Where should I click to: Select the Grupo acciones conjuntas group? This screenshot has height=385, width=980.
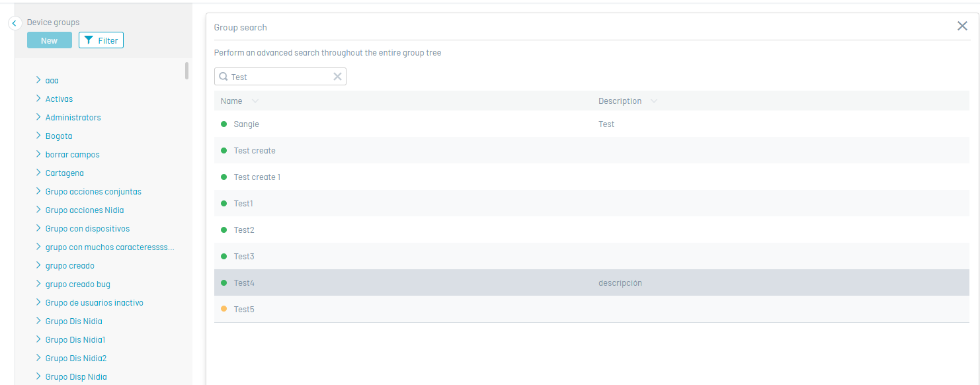tap(93, 191)
